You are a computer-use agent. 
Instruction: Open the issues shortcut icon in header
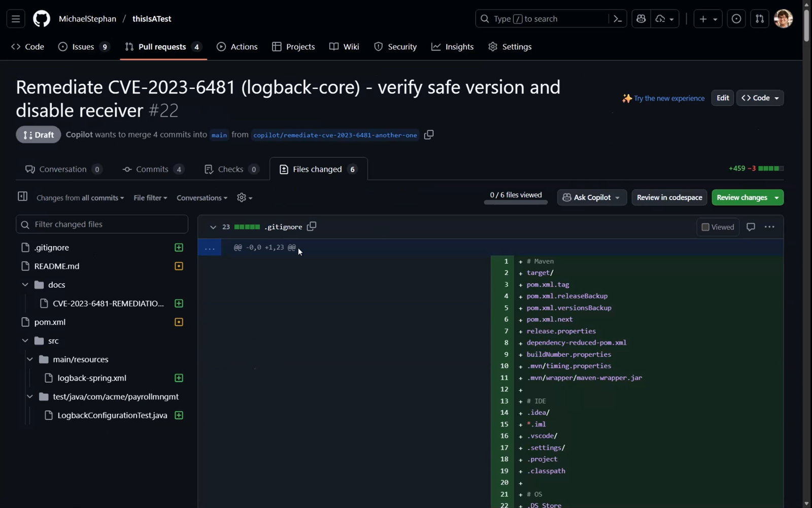[736, 19]
